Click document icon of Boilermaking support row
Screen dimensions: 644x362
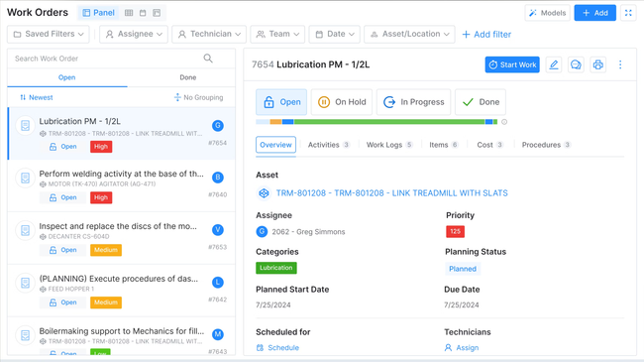tap(25, 335)
